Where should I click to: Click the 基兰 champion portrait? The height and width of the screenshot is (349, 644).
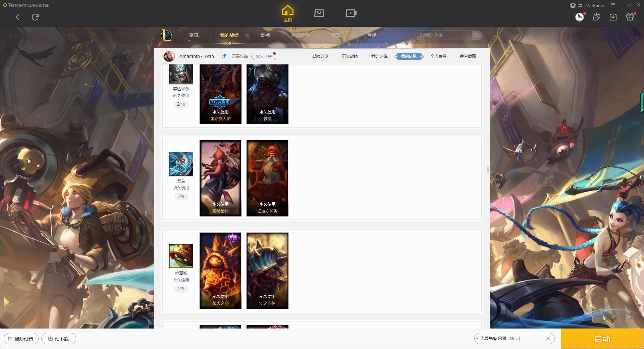(181, 164)
